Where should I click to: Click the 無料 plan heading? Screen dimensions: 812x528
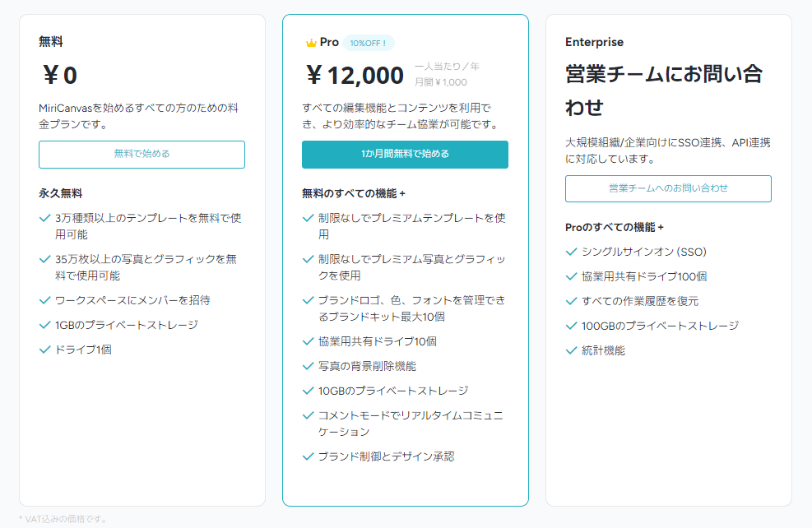51,41
